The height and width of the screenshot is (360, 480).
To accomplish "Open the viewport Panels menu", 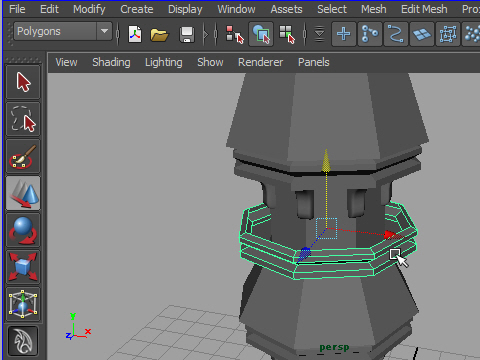I will (313, 62).
